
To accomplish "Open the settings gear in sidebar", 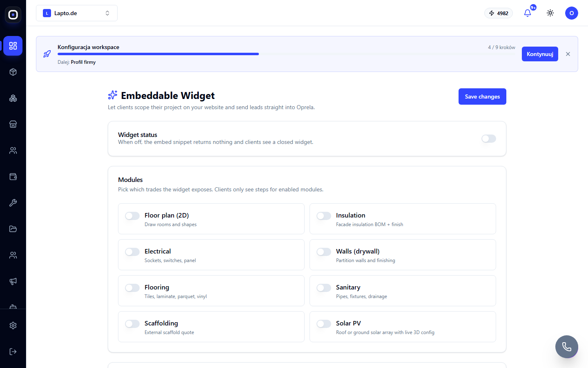I will click(13, 325).
